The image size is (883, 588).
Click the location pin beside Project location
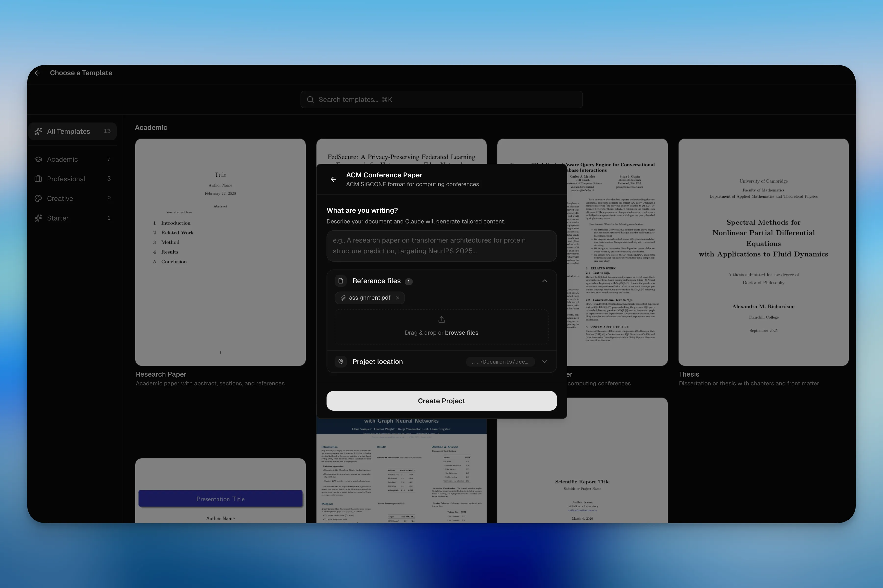[x=341, y=362]
